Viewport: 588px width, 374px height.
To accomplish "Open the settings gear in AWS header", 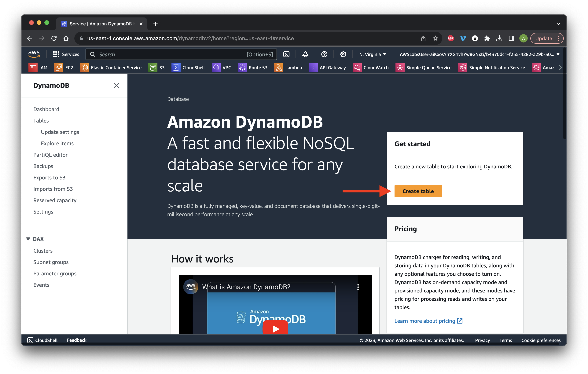I will tap(343, 54).
